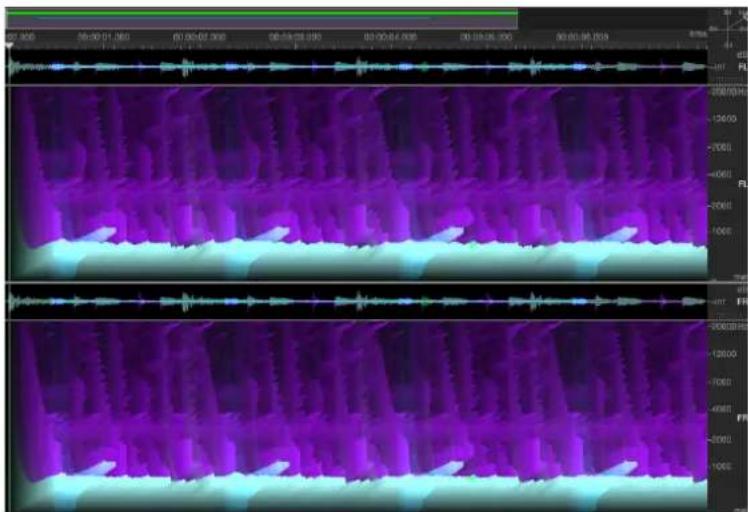Viewport: 748px width, 512px height.
Task: Click the 12000 Hz mark on FL frequency scale
Action: tap(723, 118)
